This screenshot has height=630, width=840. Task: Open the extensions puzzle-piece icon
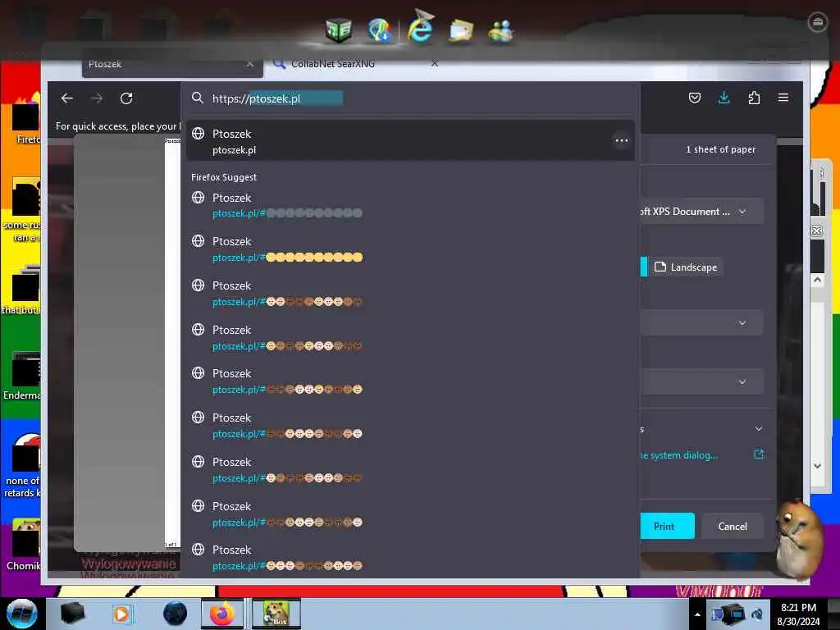[x=754, y=98]
